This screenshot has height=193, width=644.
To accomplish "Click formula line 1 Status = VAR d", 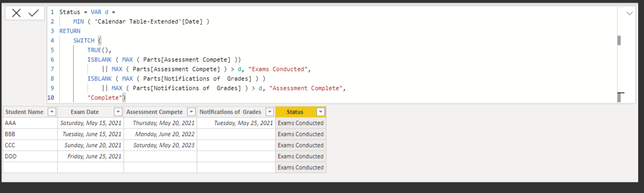I will (87, 12).
